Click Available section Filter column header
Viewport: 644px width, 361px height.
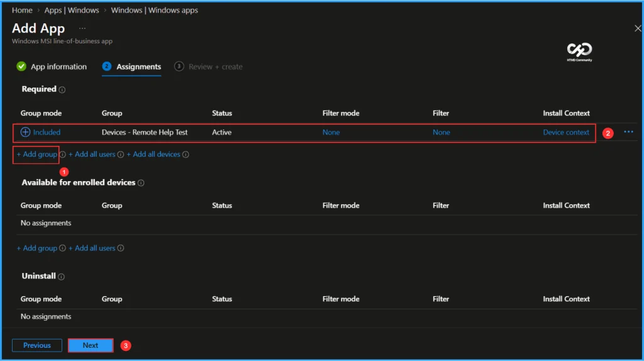[x=441, y=206]
